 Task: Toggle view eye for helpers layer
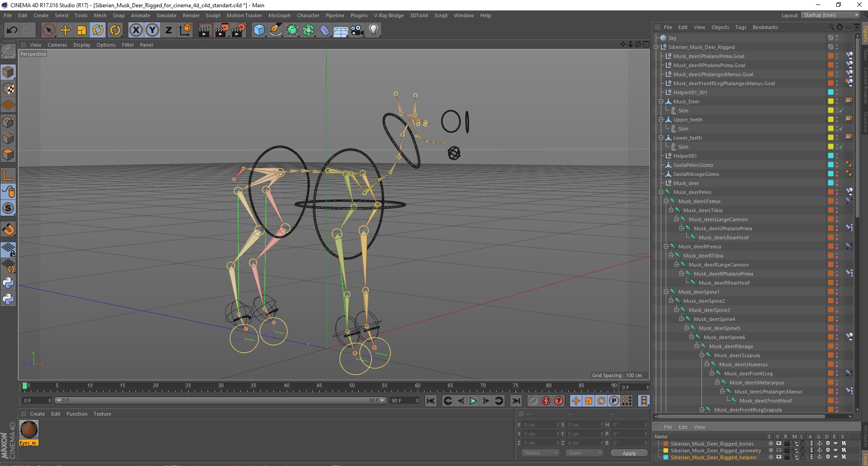[x=779, y=457]
